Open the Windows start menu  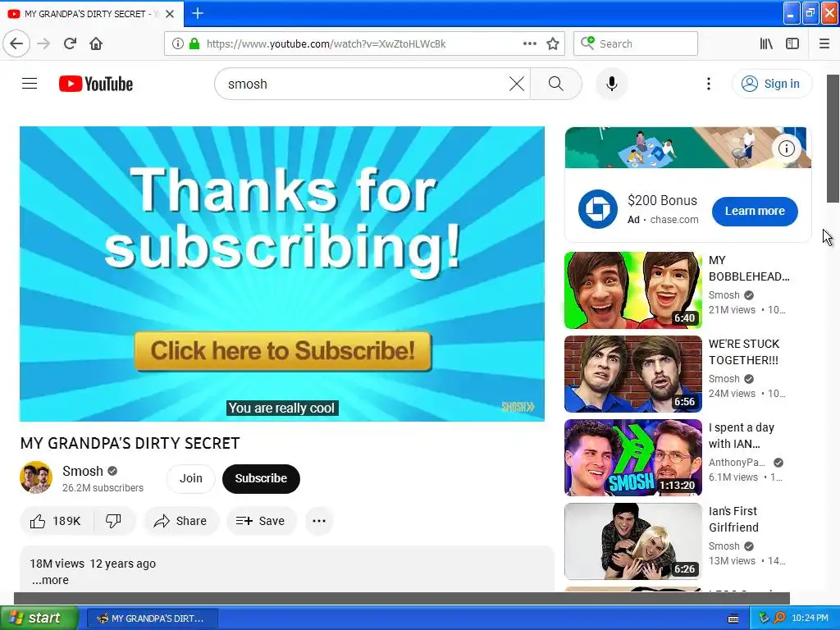[39, 618]
